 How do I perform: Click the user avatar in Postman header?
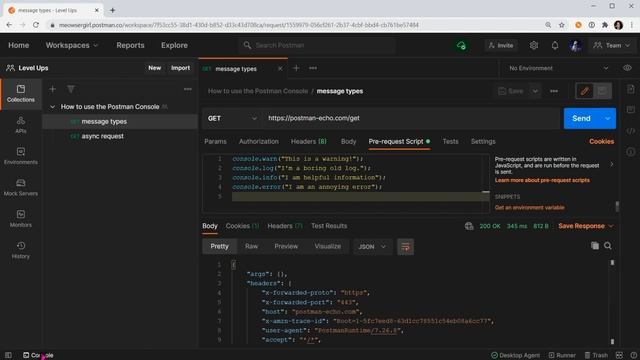pyautogui.click(x=575, y=45)
